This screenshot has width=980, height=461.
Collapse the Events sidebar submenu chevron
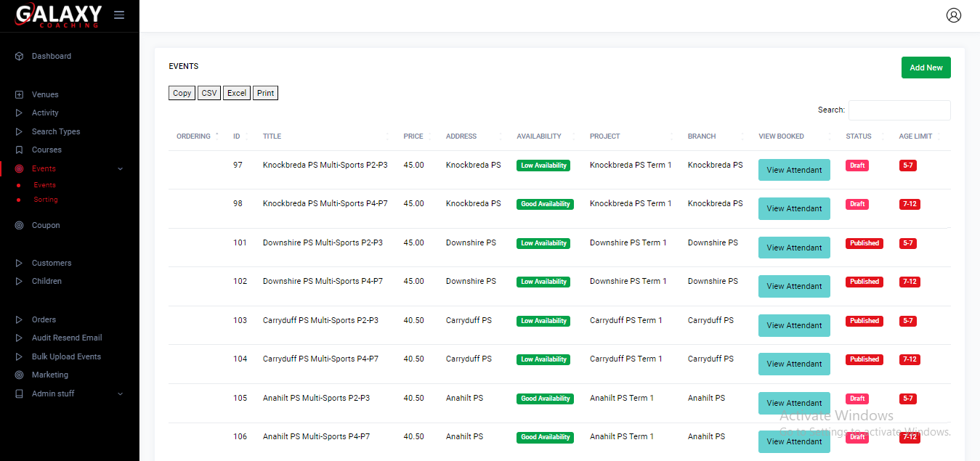coord(121,169)
